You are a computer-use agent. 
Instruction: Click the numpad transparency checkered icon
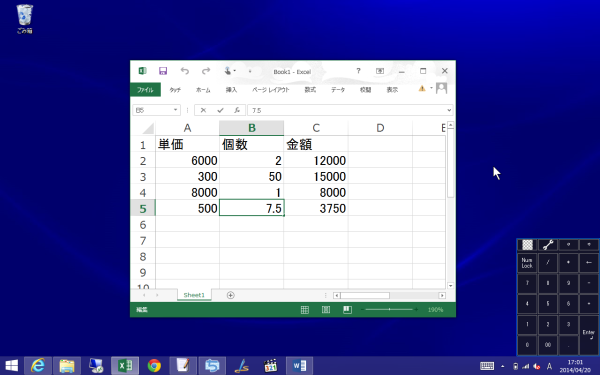click(x=527, y=245)
